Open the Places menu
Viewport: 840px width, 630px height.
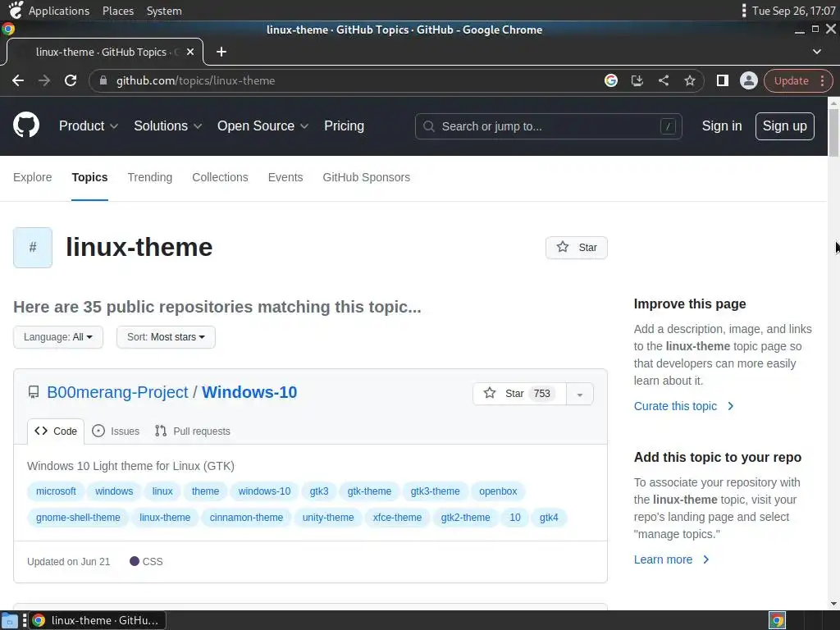118,11
